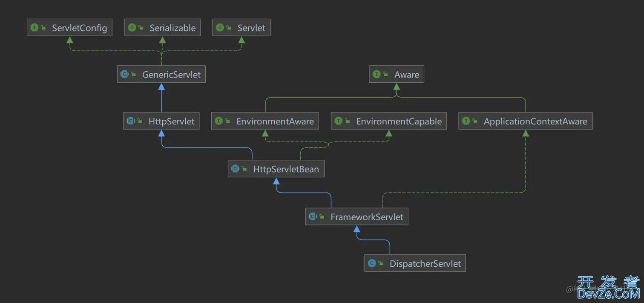Select the ApplicationContextAware label text

tap(535, 121)
